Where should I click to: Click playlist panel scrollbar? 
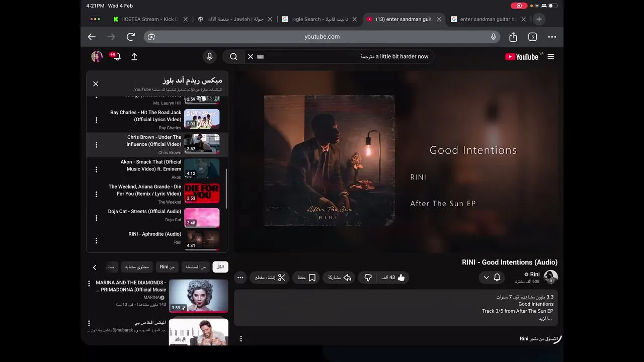pos(226,189)
